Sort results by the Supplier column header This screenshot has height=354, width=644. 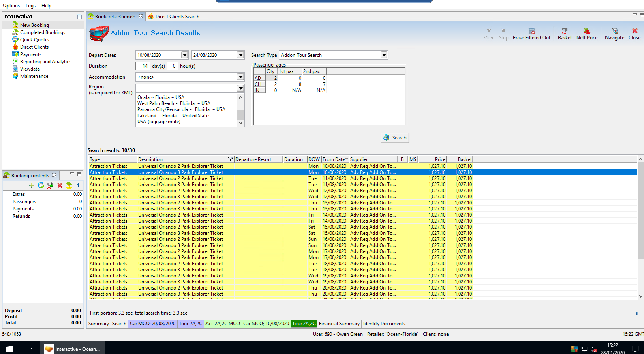[373, 159]
